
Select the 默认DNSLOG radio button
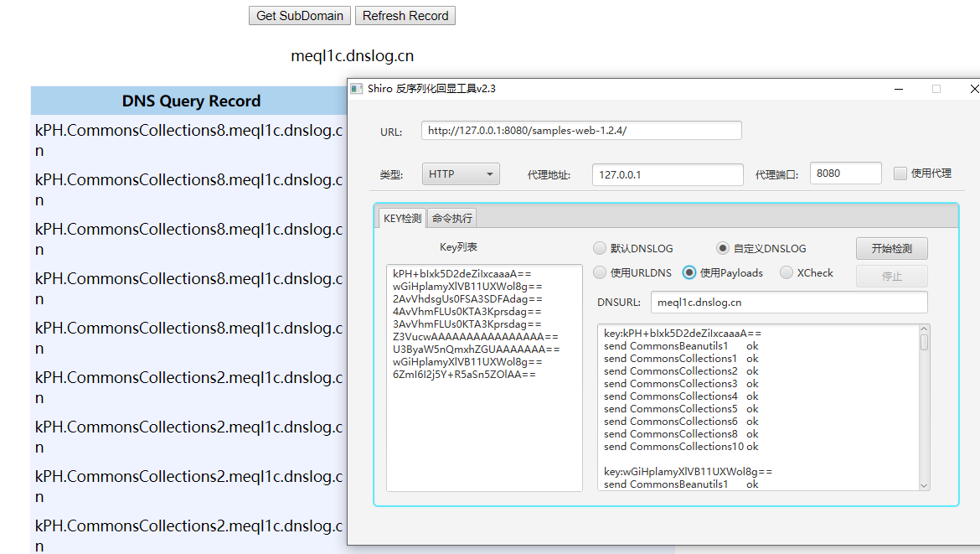point(600,248)
